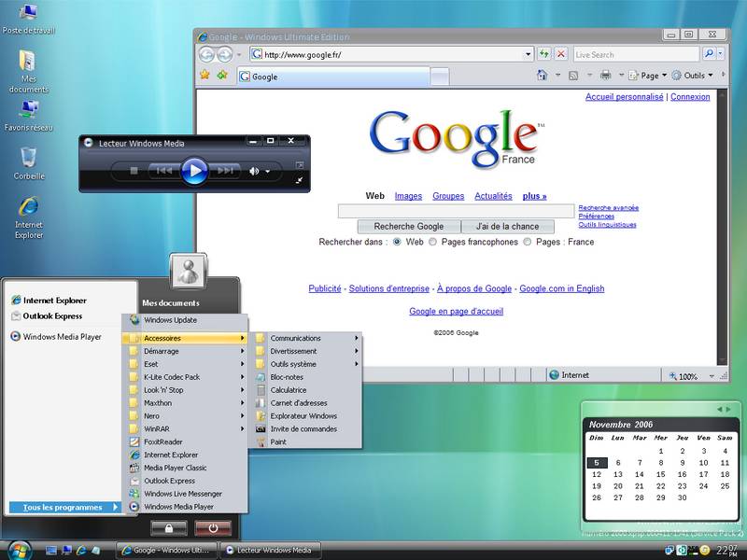
Task: Mute the media player volume
Action: pyautogui.click(x=254, y=171)
